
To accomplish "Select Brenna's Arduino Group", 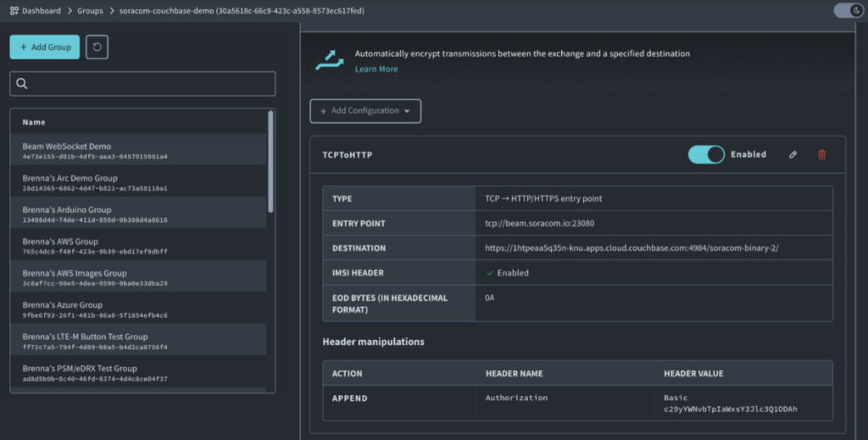I will click(x=67, y=209).
